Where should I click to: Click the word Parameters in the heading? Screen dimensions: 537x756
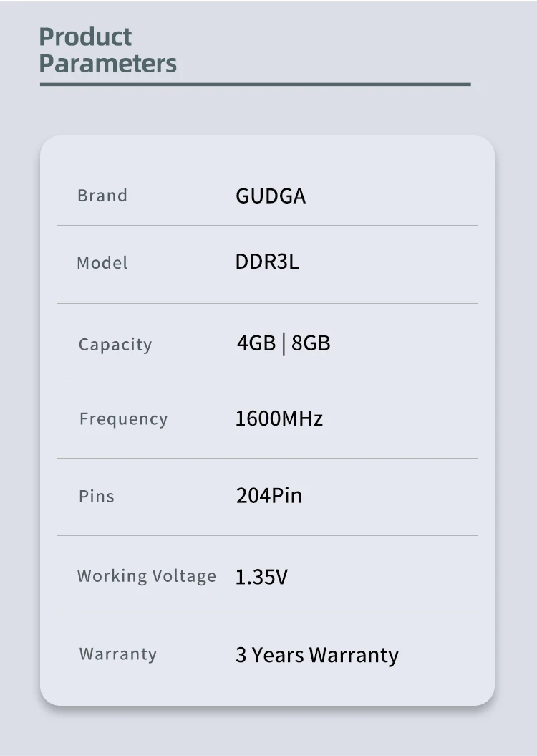pos(107,63)
